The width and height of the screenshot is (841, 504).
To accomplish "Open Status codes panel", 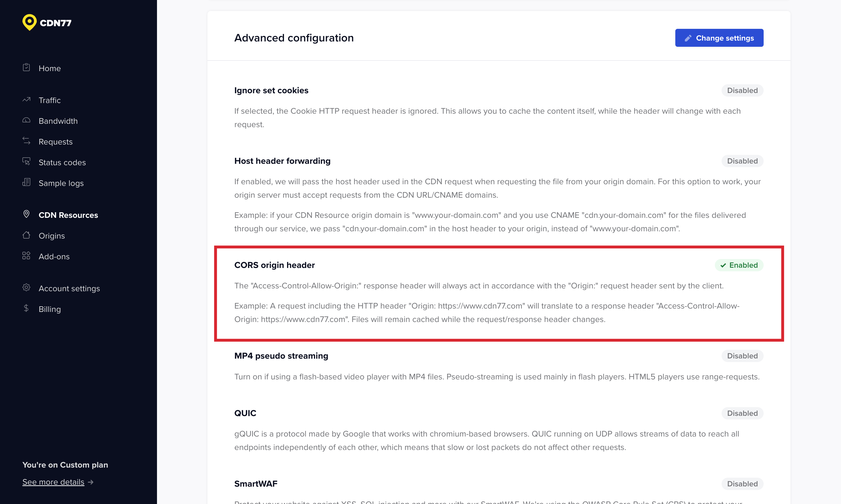I will tap(62, 162).
